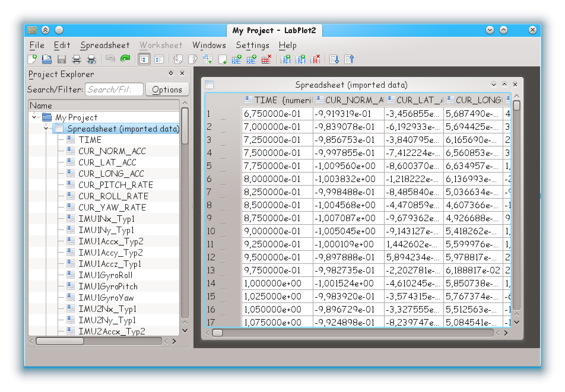Image resolution: width=565 pixels, height=392 pixels.
Task: Click the sort descending arrow icon
Action: coord(334,59)
